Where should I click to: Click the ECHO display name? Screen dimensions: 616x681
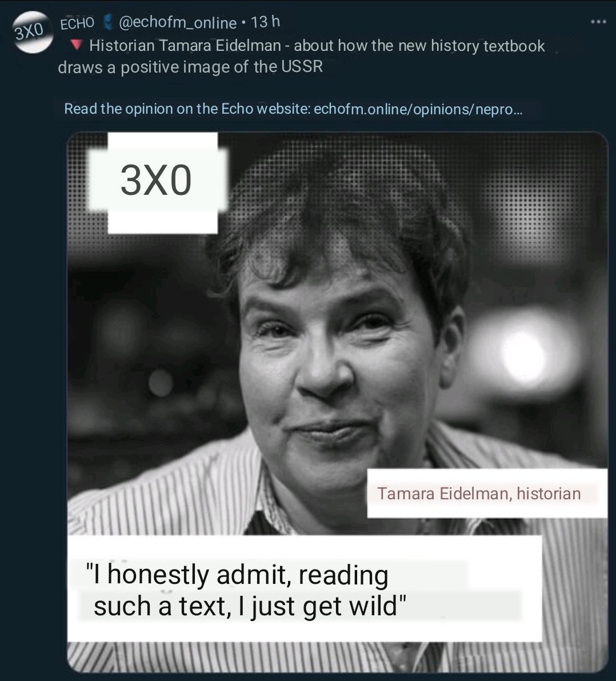pos(77,23)
